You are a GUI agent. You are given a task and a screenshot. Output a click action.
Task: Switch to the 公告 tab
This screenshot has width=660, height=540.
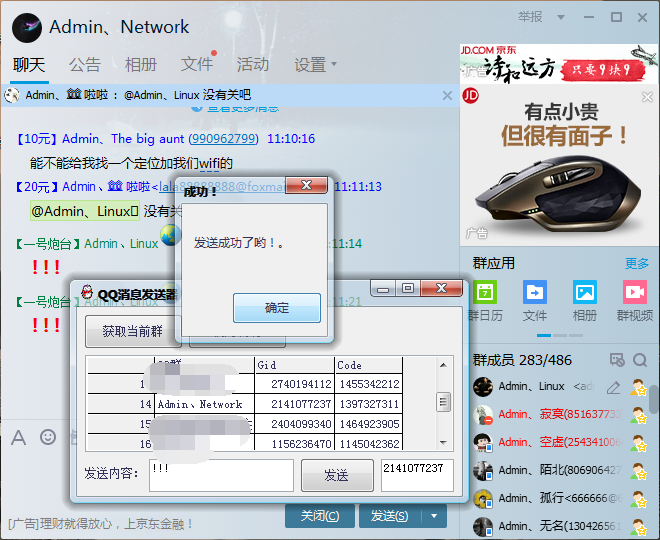coord(85,65)
